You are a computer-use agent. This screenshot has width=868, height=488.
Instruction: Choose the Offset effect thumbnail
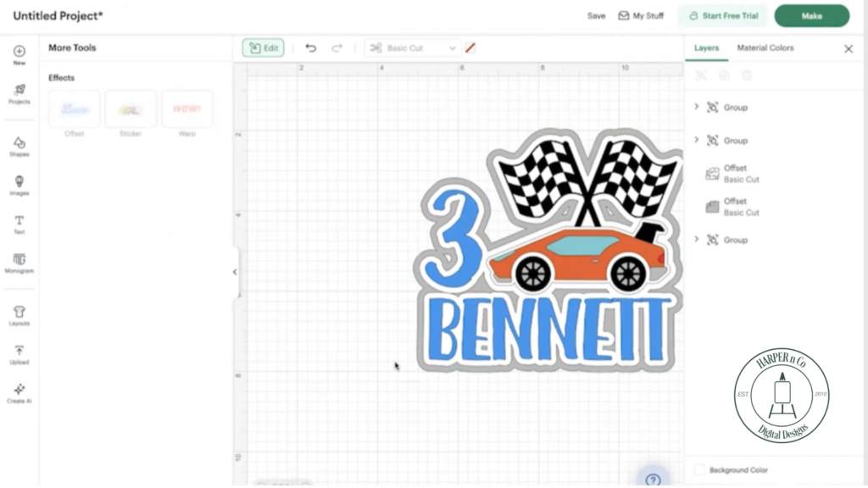(x=75, y=110)
